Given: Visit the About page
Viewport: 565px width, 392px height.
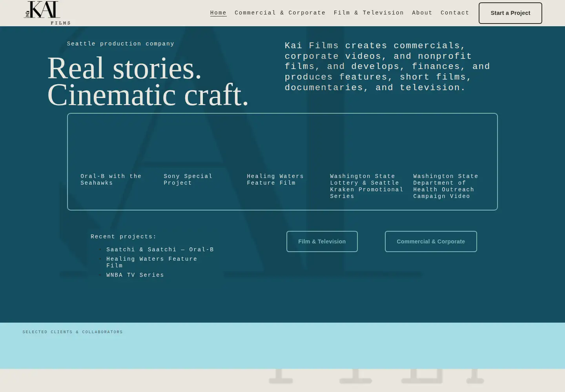Looking at the screenshot, I should pos(422,13).
